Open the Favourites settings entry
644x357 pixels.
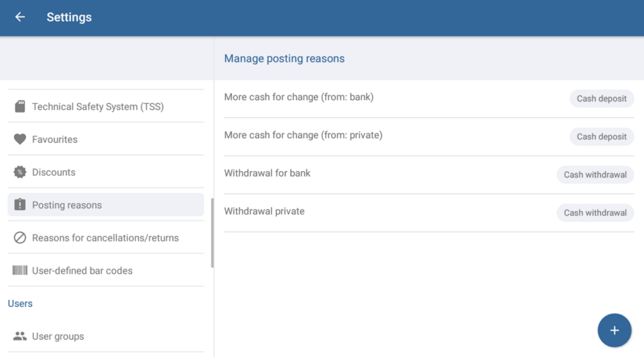pos(55,140)
